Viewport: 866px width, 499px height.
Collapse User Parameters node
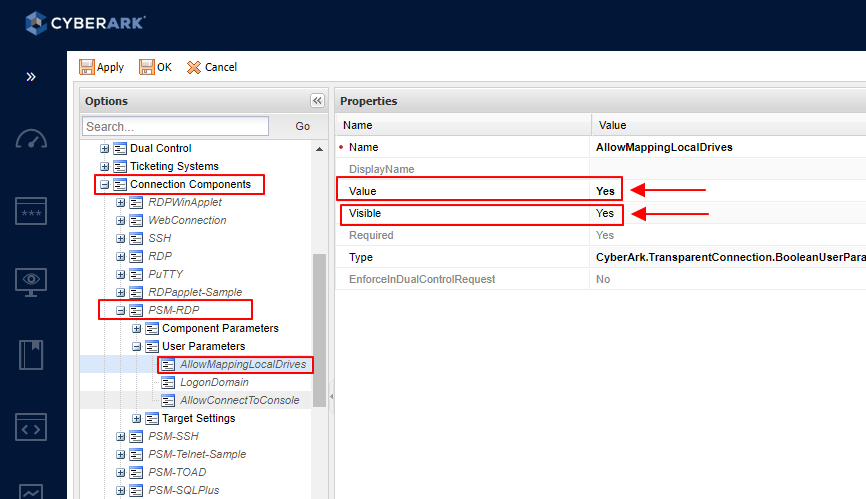(x=136, y=347)
